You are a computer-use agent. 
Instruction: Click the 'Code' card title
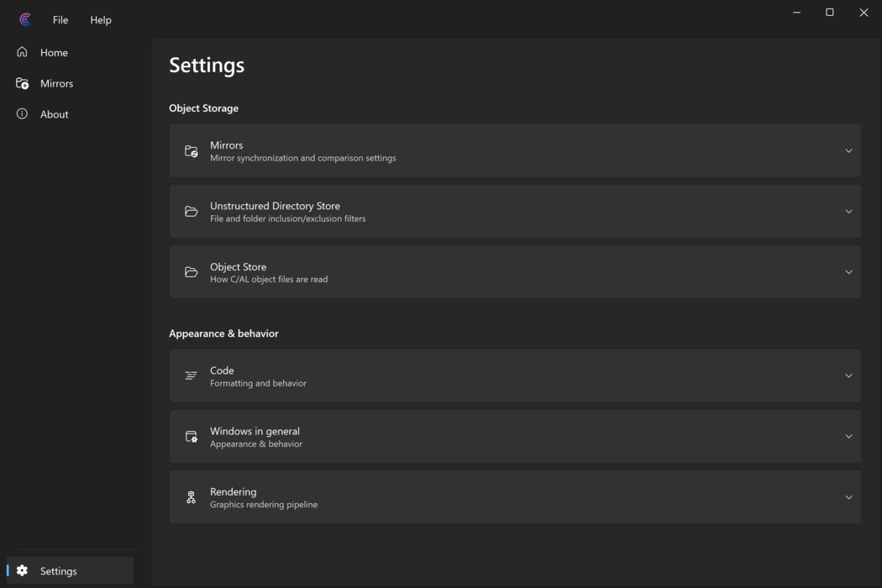tap(223, 370)
